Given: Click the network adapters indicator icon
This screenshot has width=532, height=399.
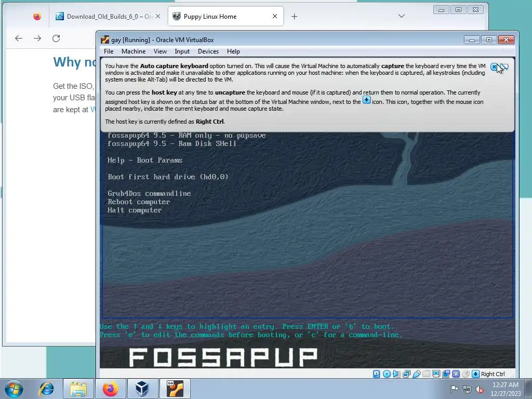Looking at the screenshot, I should click(x=406, y=374).
